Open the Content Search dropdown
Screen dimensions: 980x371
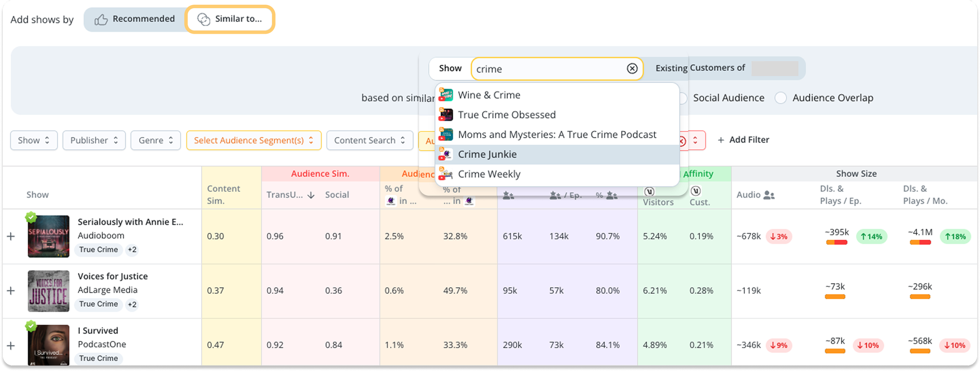tap(370, 140)
